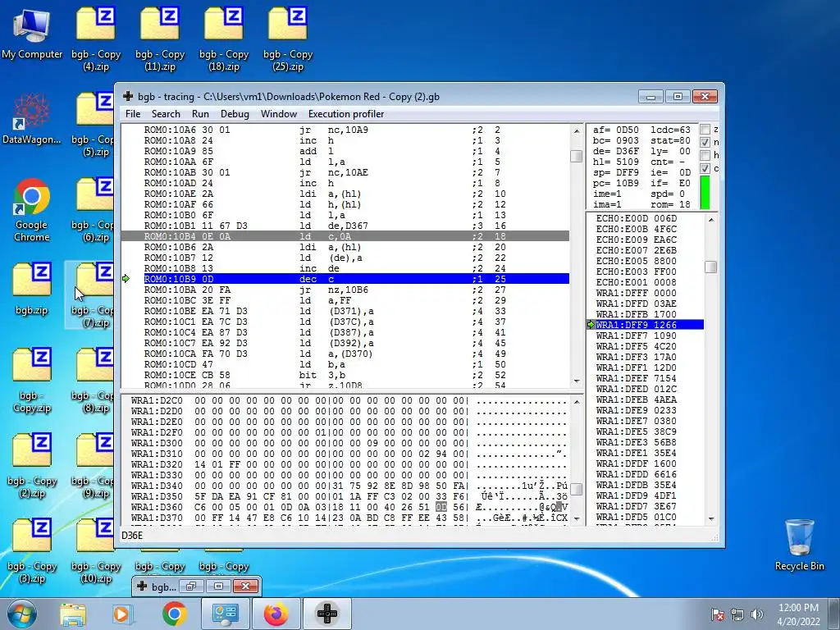Open the Recycle Bin
Image resolution: width=840 pixels, height=630 pixels.
coord(799,545)
